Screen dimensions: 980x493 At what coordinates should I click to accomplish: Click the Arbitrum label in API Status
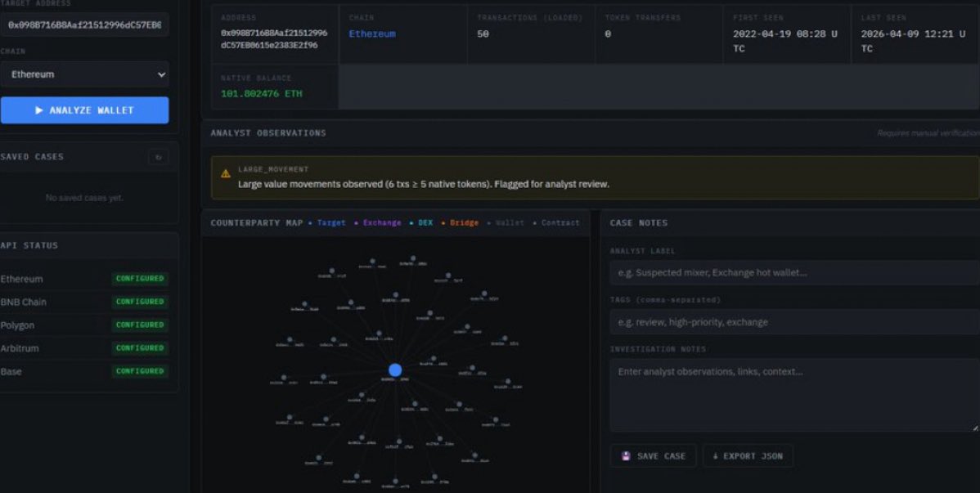20,348
